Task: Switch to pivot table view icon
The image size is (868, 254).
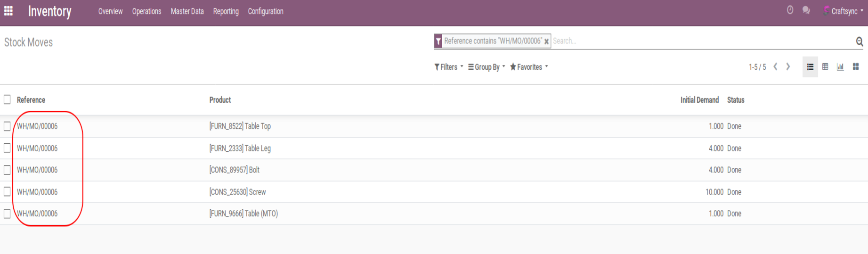Action: pos(825,67)
